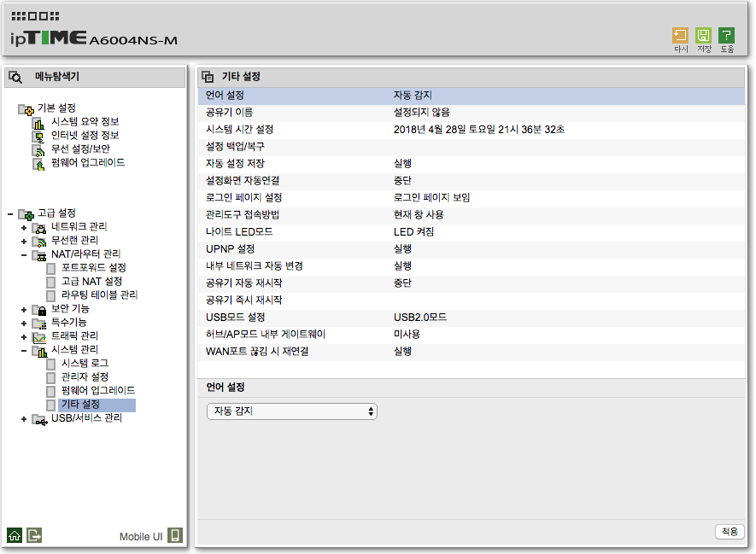Image resolution: width=756 pixels, height=554 pixels.
Task: Click the 기타 설정 header panel icon
Action: [208, 77]
